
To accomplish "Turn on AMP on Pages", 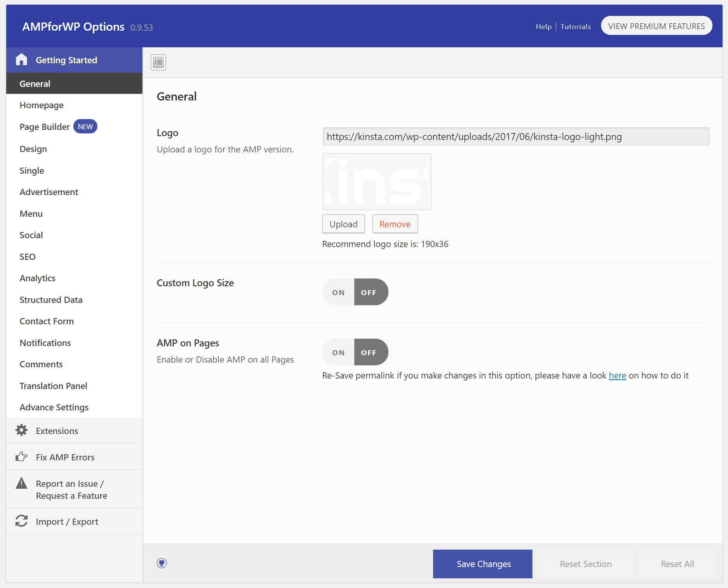I will coord(338,352).
